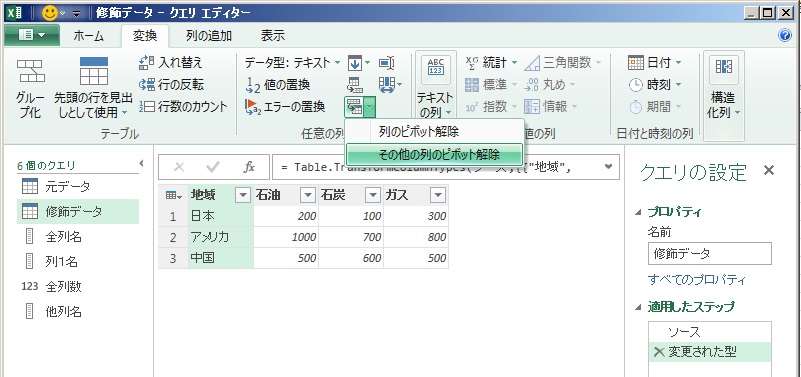The image size is (801, 377).
Task: Select the 元データ query
Action: coord(78,186)
